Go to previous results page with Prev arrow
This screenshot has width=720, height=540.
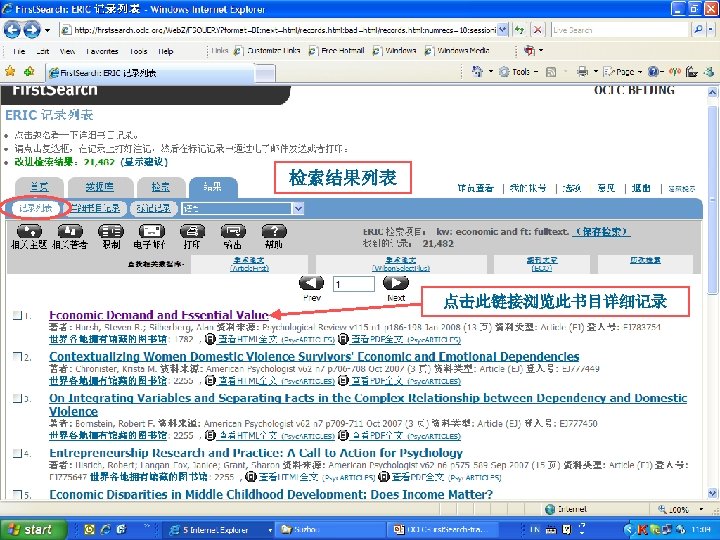[311, 283]
